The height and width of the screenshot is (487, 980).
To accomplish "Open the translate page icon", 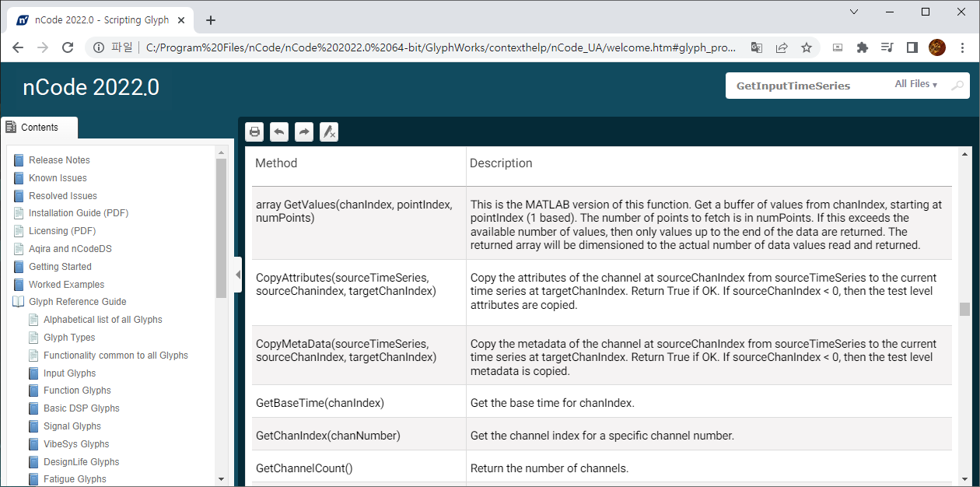I will pos(756,47).
